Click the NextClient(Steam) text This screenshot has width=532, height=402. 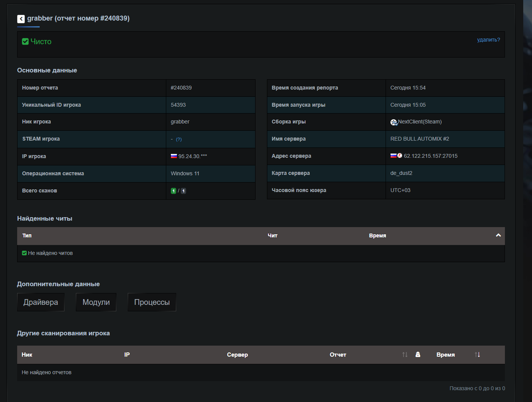[x=420, y=122]
